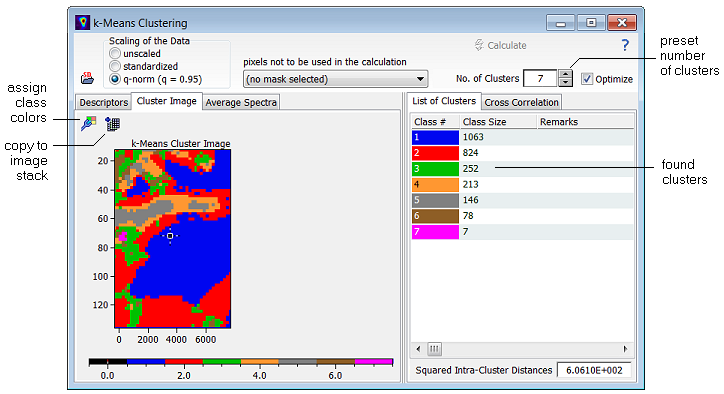Switch to the Average Spectra tab
724x394 pixels.
click(x=241, y=103)
